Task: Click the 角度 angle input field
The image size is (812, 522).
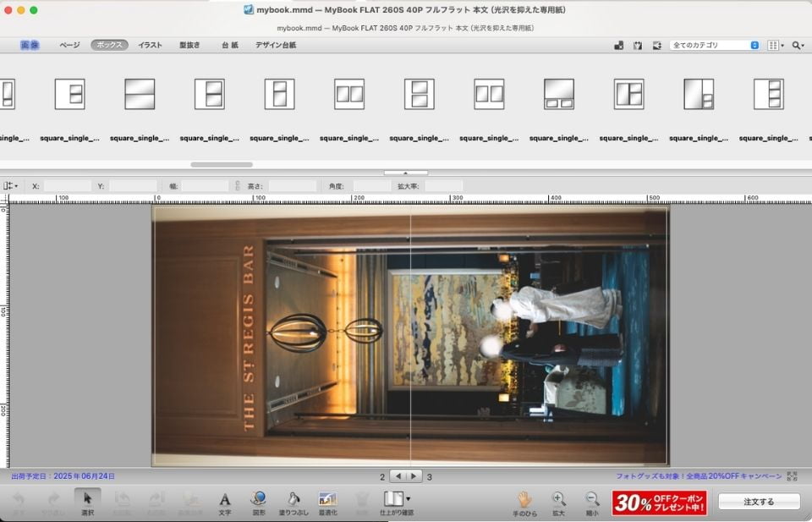Action: point(371,186)
